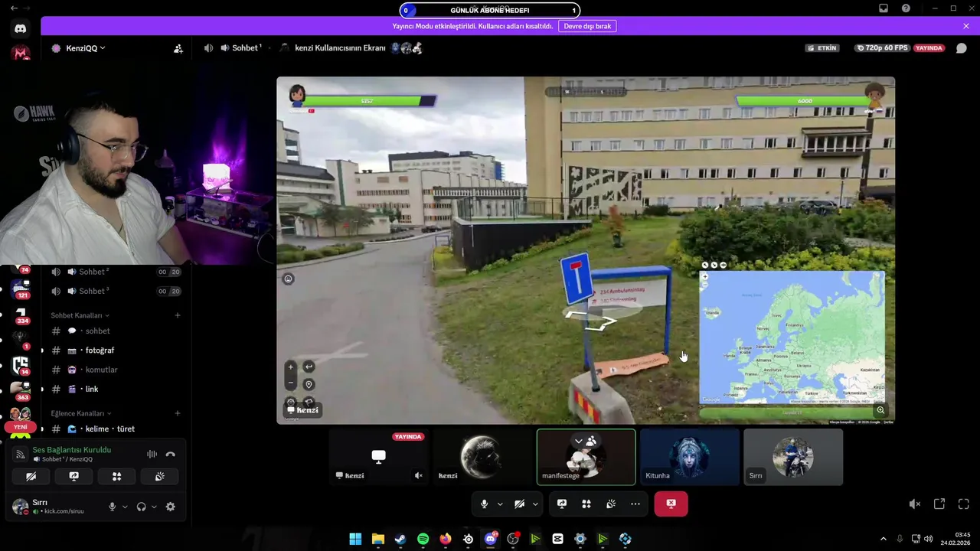Collapse the Sohbet Kanalları category

(80, 315)
